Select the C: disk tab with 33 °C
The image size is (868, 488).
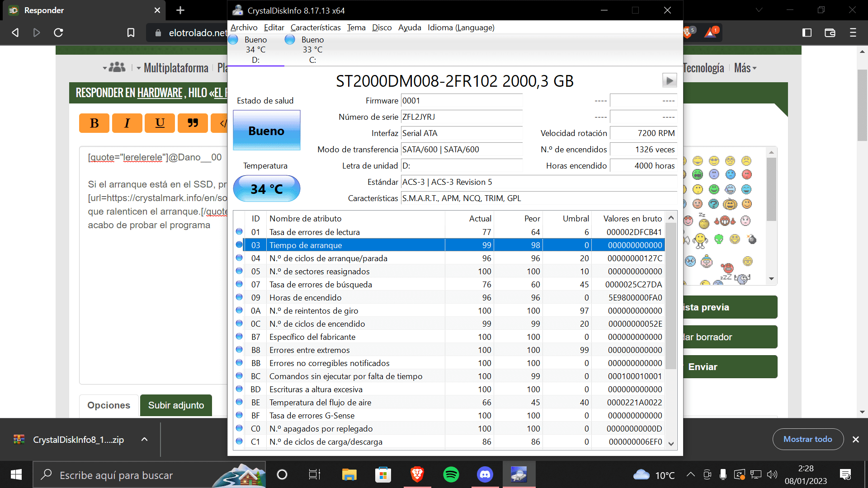(312, 50)
